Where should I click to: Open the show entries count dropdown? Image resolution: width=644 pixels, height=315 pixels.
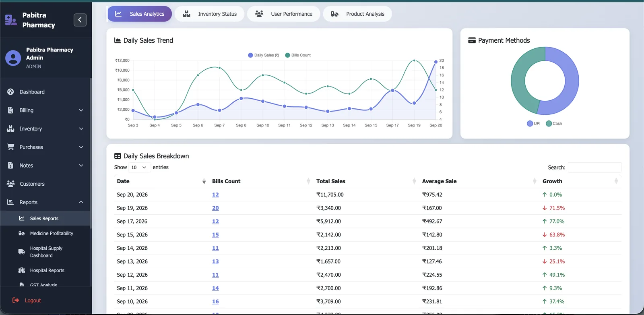tap(139, 167)
